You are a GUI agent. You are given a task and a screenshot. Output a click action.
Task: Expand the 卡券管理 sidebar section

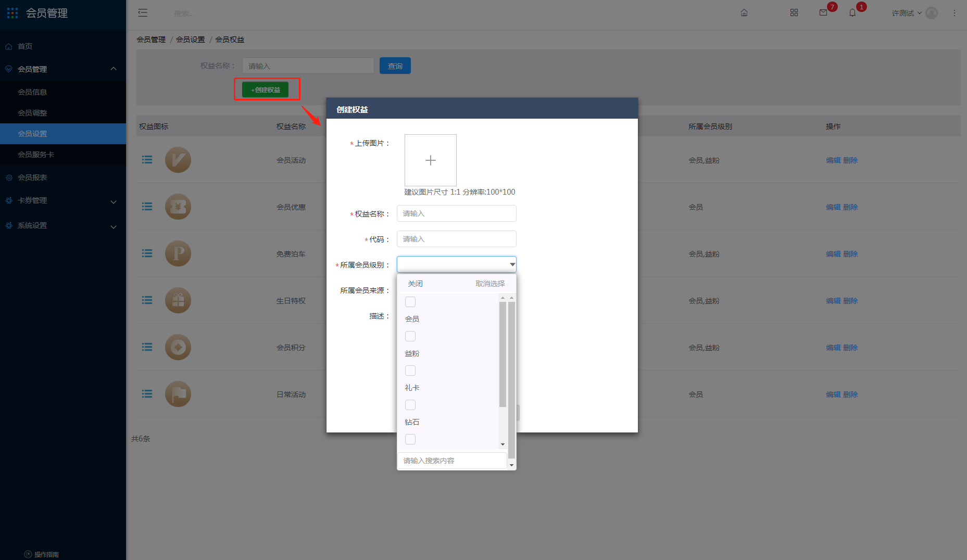click(x=114, y=202)
